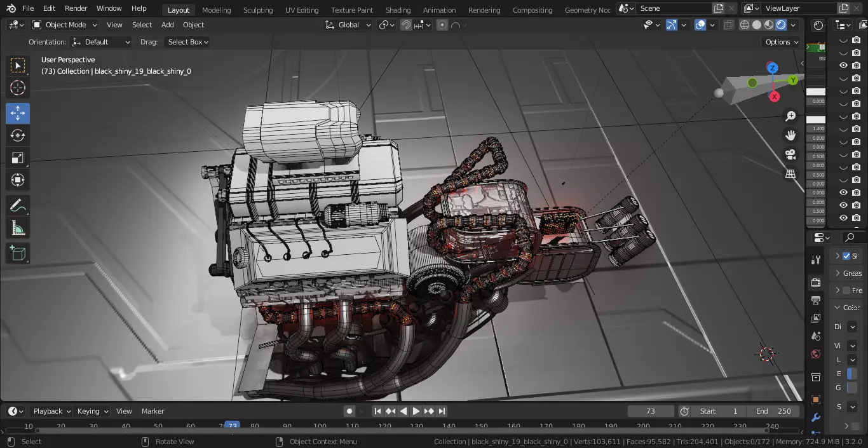Open the Global transform orientation dropdown
868x448 pixels.
[x=348, y=25]
